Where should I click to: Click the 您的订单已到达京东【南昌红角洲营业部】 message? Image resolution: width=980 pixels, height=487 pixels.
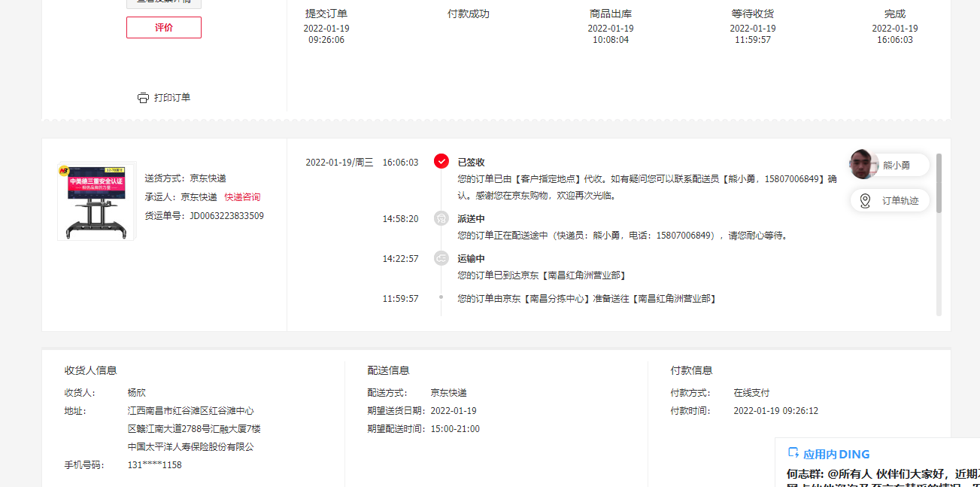coord(543,275)
